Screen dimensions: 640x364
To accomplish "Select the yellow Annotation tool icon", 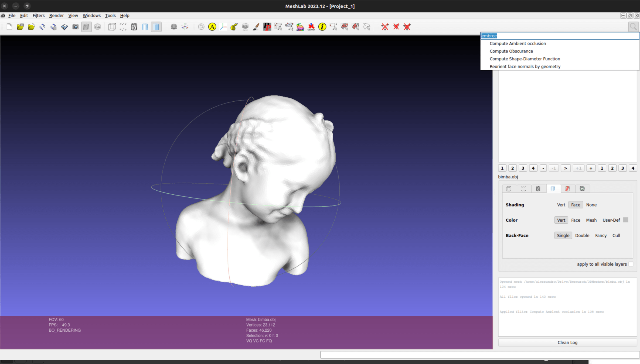I will (212, 27).
